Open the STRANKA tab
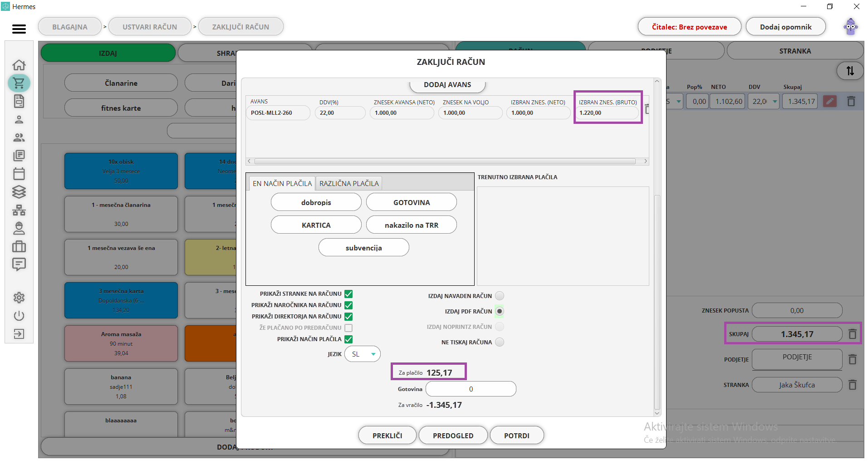 (795, 51)
